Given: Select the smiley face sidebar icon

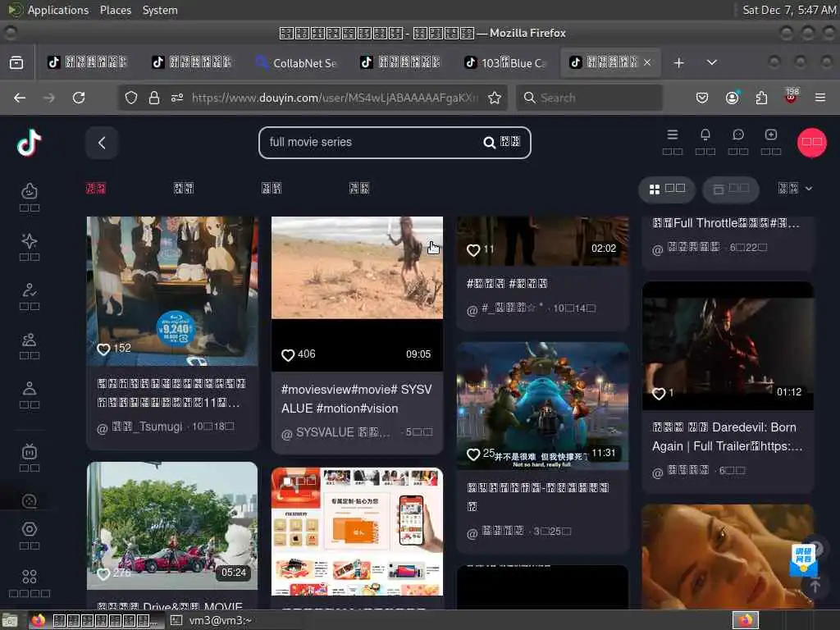Looking at the screenshot, I should [30, 191].
